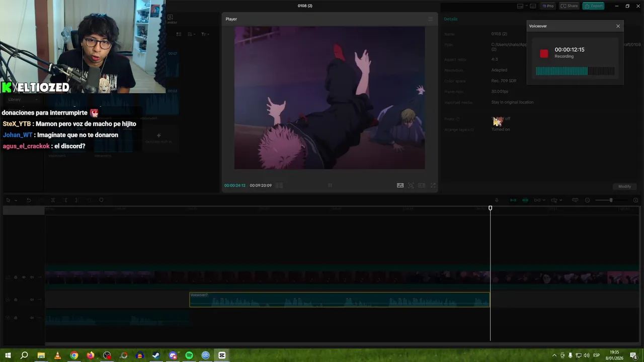
Task: Open the Pro upgrade button
Action: (x=548, y=6)
